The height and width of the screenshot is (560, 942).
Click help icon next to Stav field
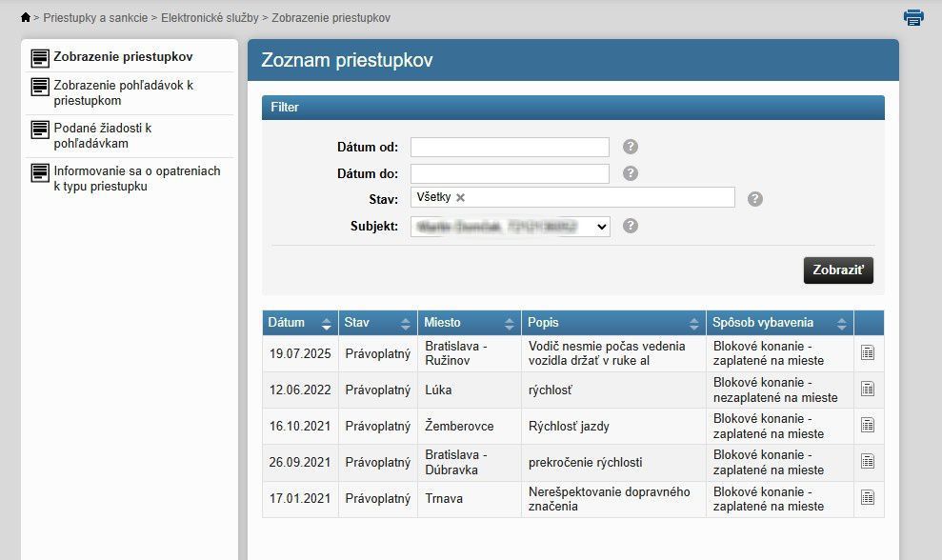tap(755, 199)
